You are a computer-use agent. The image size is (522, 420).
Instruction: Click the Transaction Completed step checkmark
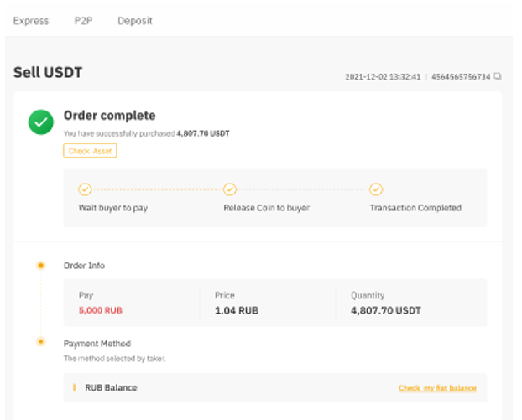tap(376, 189)
